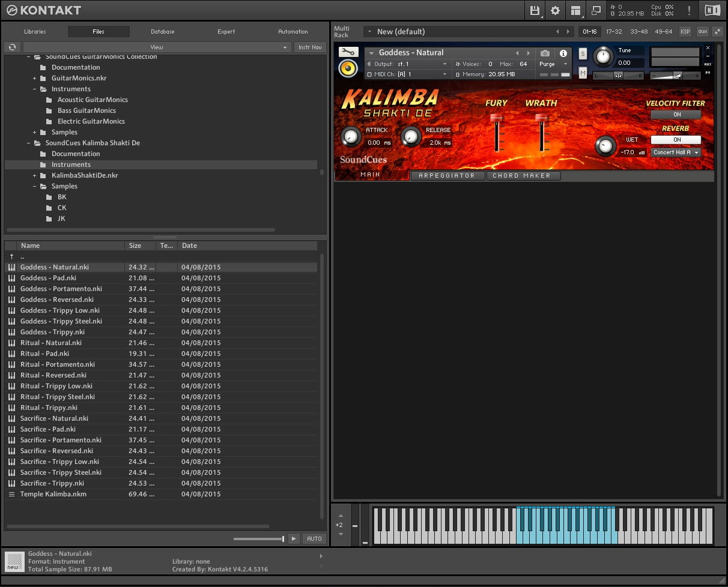The height and width of the screenshot is (587, 728).
Task: Solo the Goddess - Natural instrument
Action: click(583, 54)
